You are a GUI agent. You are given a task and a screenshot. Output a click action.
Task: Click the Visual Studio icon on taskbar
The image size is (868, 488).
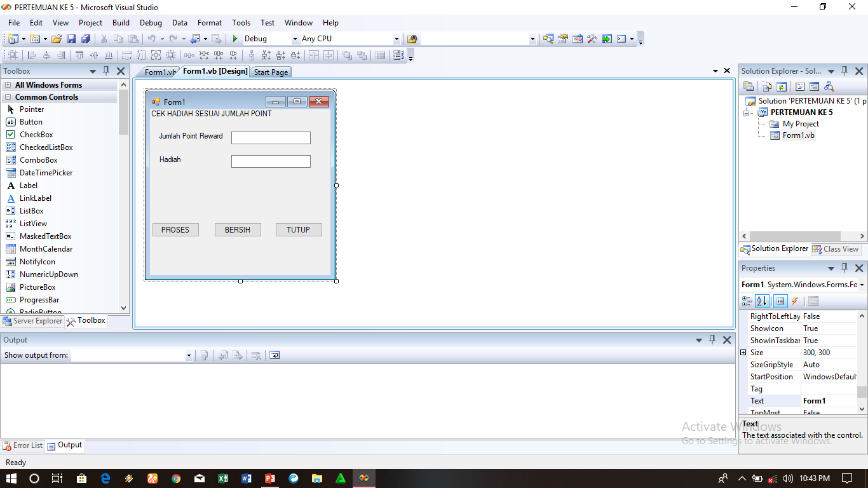[x=364, y=478]
